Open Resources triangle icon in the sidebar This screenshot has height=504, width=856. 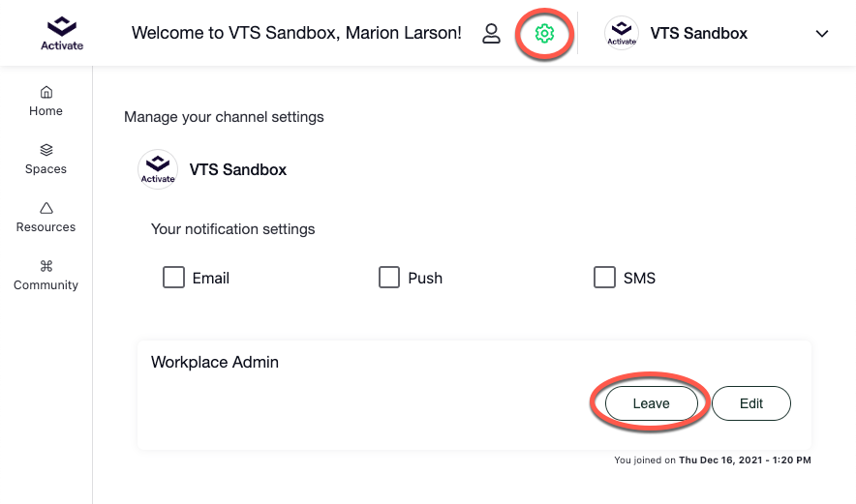point(46,208)
